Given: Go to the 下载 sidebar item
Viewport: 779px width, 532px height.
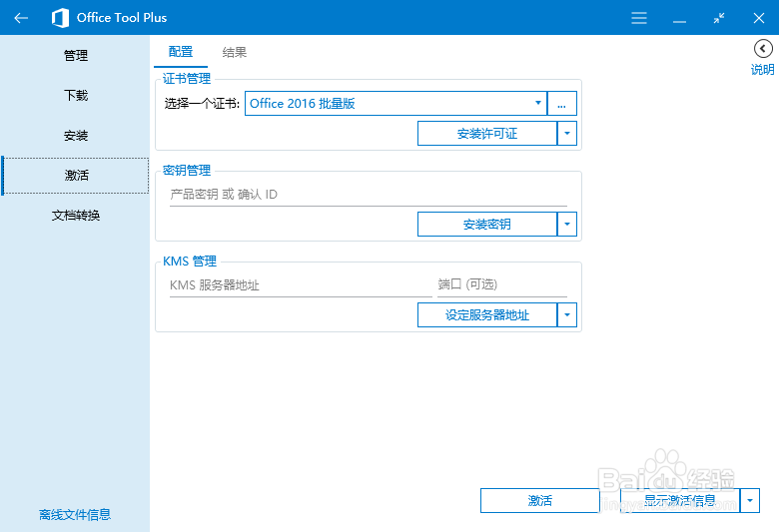Looking at the screenshot, I should pos(76,96).
